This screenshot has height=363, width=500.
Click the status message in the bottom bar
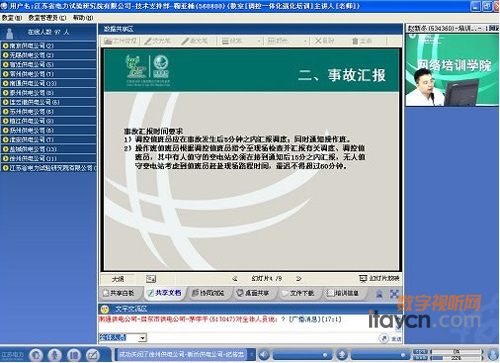click(182, 355)
